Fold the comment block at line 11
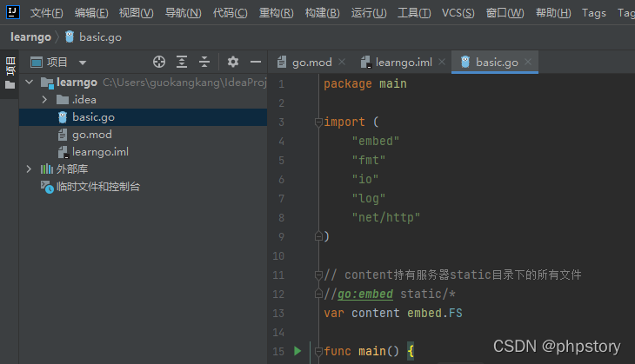The image size is (635, 364). (318, 275)
